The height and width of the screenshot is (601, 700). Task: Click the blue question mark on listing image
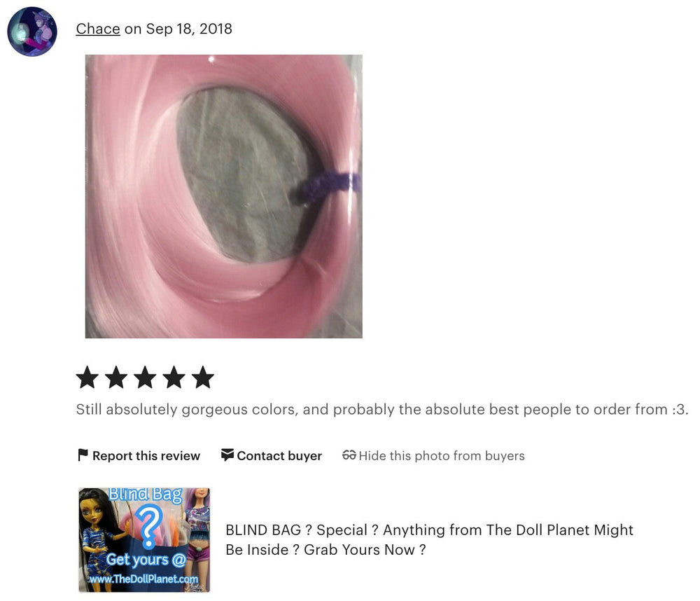click(x=150, y=526)
